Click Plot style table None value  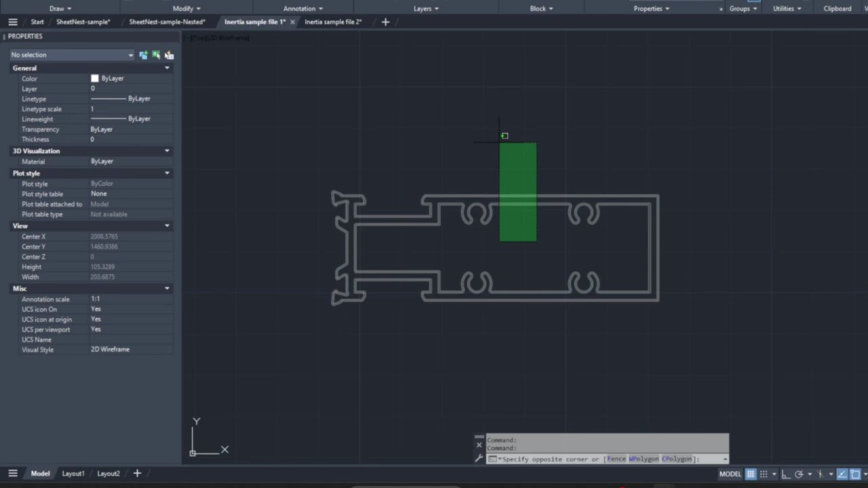[130, 194]
